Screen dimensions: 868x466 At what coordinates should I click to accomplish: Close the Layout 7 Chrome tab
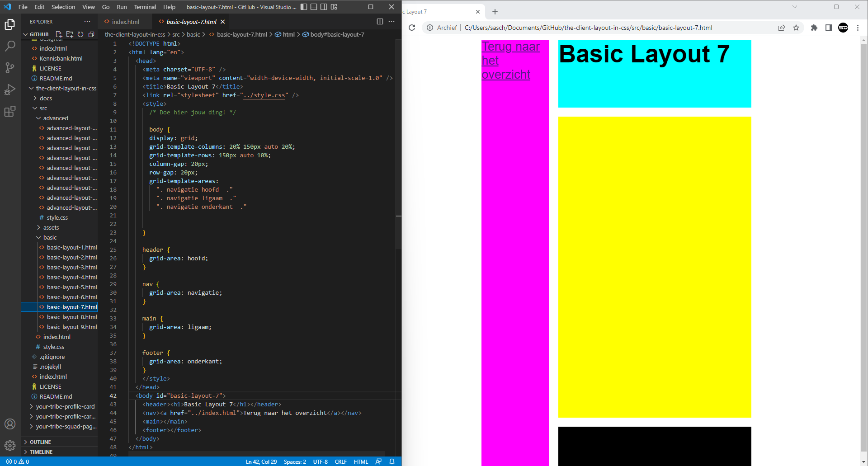click(x=478, y=12)
